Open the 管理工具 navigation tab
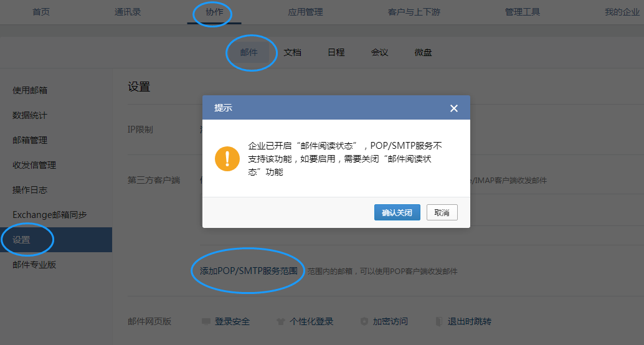Image resolution: width=644 pixels, height=345 pixels. pos(523,12)
